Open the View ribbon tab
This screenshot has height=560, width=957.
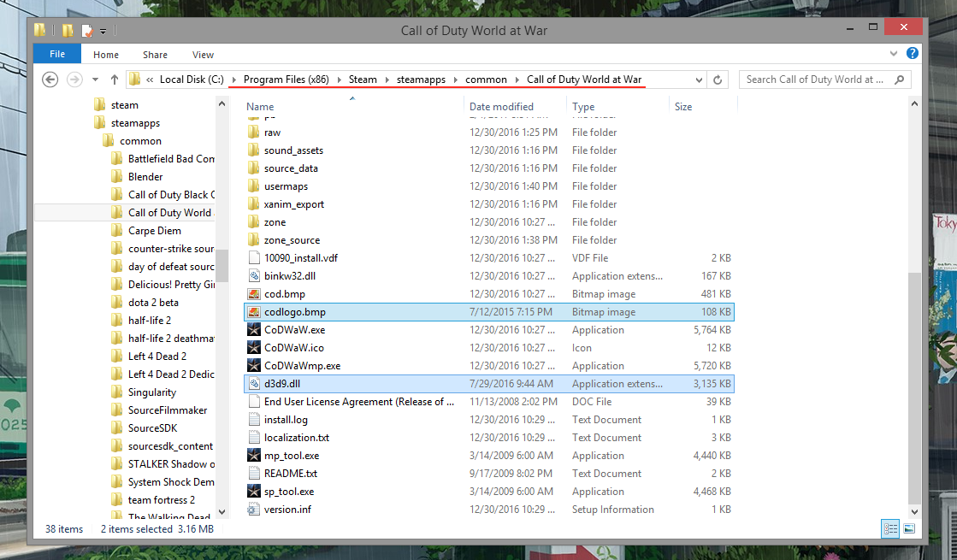(203, 55)
